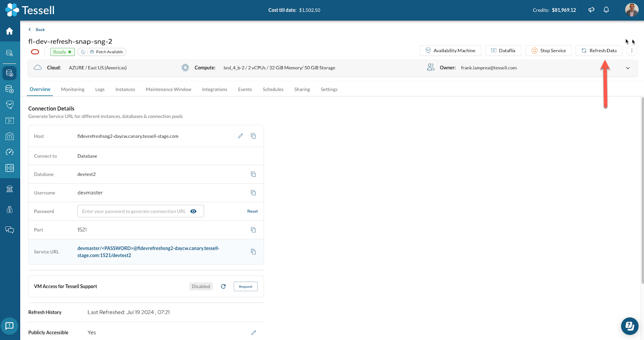The height and width of the screenshot is (340, 644).
Task: Switch to the Logs tab
Action: click(100, 89)
